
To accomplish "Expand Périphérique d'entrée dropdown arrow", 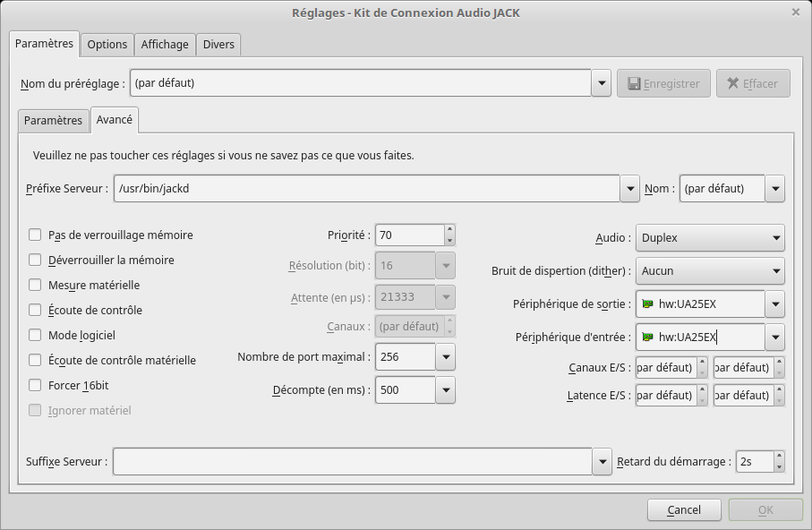I will coord(775,338).
